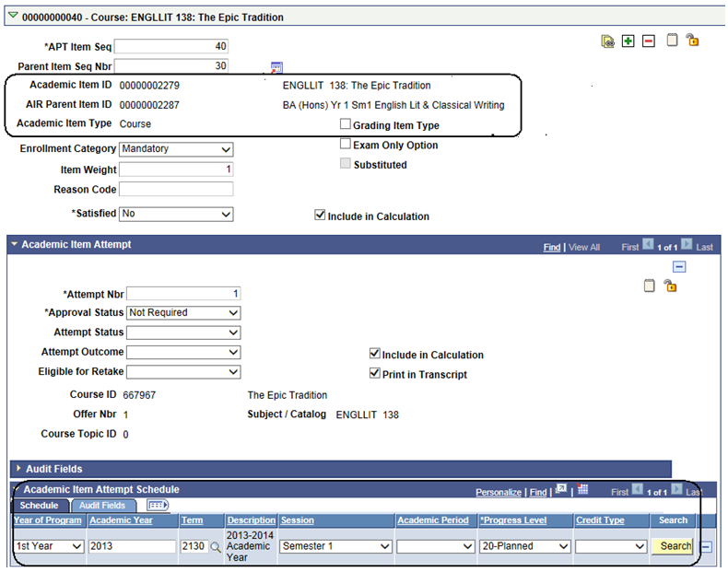The width and height of the screenshot is (728, 572).
Task: Open schedule grid in new window icon
Action: click(561, 489)
